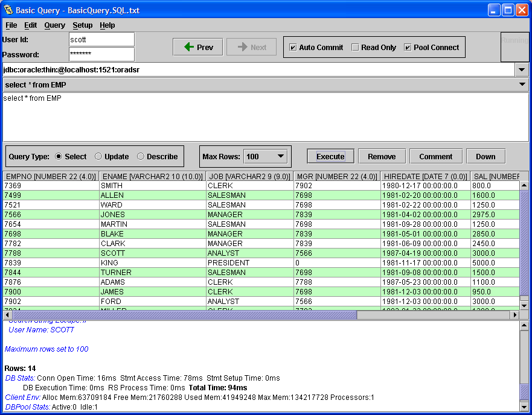Image resolution: width=532 pixels, height=415 pixels.
Task: Select the ENAME cell TURNER
Action: (152, 272)
